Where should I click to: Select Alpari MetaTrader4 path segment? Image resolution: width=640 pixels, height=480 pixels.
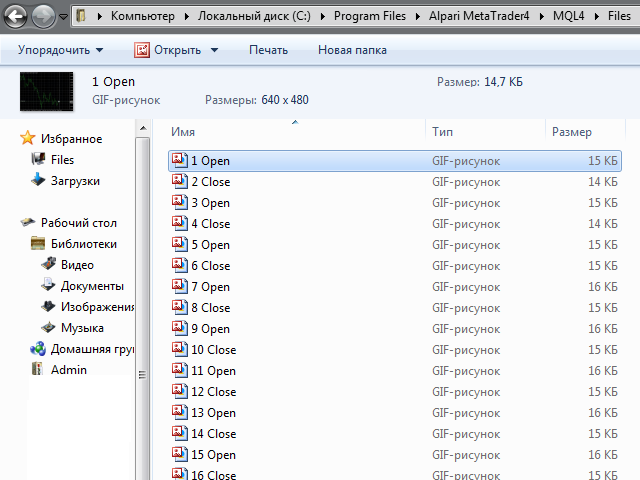479,16
